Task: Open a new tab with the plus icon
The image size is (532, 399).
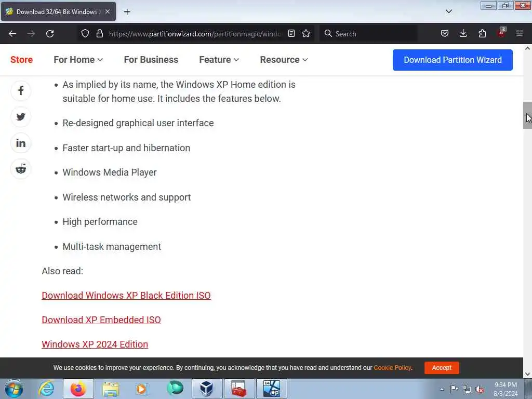Action: click(127, 12)
